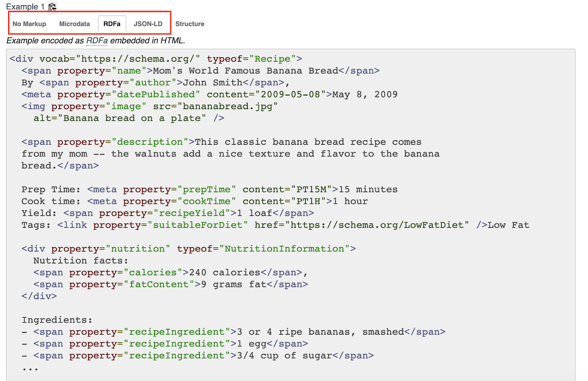
Task: View the Structure tab
Action: [190, 24]
